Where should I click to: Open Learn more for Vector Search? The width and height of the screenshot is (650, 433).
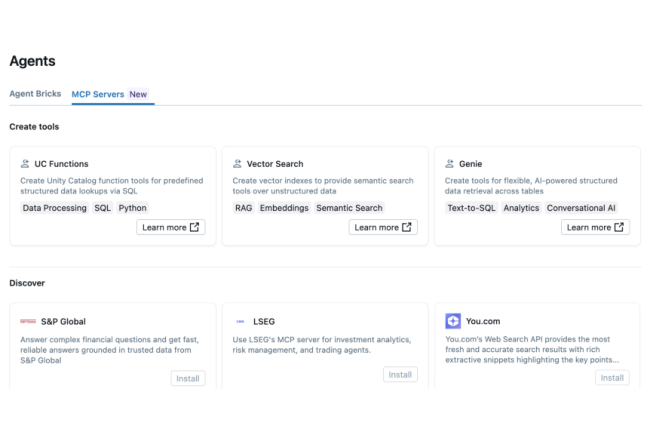383,227
